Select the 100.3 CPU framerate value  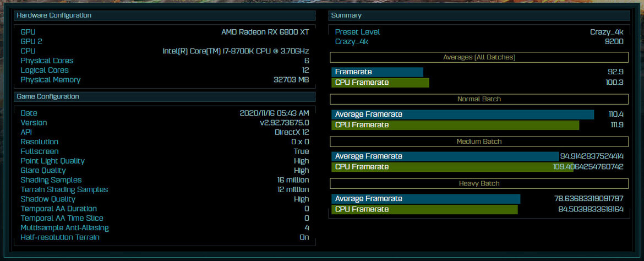tap(614, 83)
